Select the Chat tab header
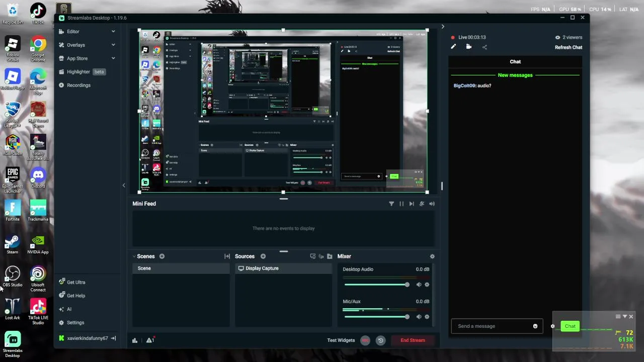The image size is (644, 362). point(515,61)
